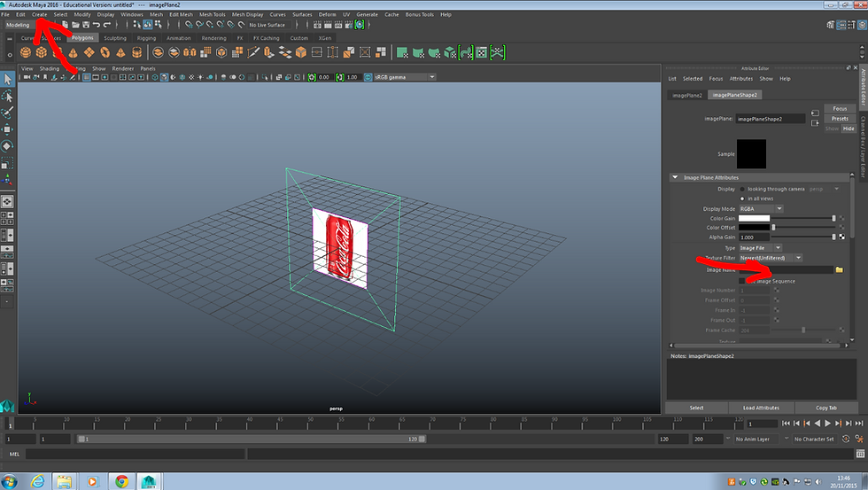Click the Bevel cube shelf icon
This screenshot has height=490, width=868.
(x=301, y=52)
